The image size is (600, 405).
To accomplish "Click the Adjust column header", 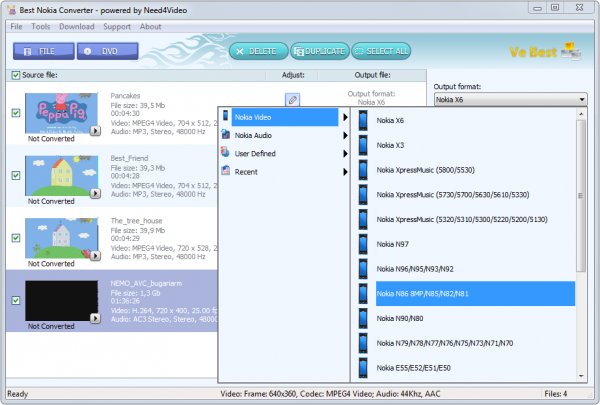I will [293, 75].
